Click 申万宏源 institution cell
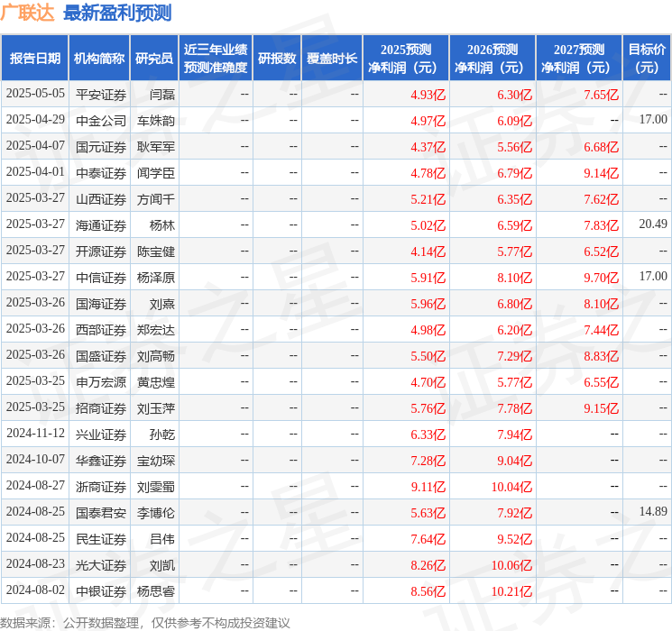The height and width of the screenshot is (631, 672). (x=101, y=382)
